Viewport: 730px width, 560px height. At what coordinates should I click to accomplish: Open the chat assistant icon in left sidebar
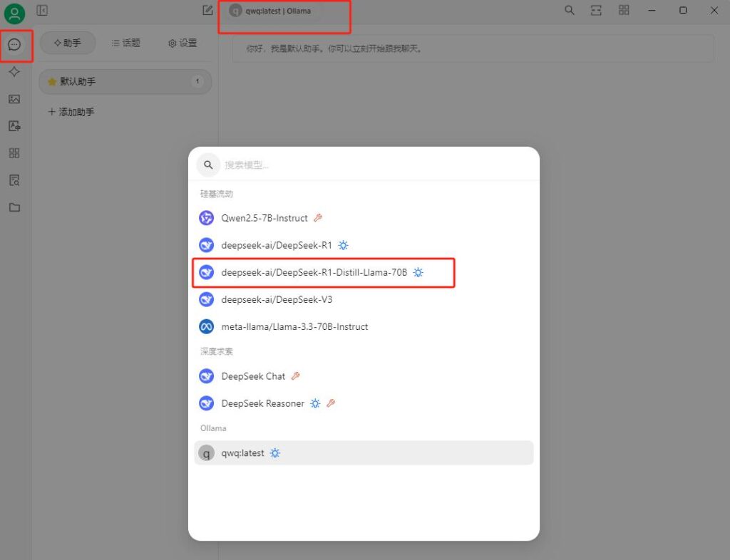(14, 45)
